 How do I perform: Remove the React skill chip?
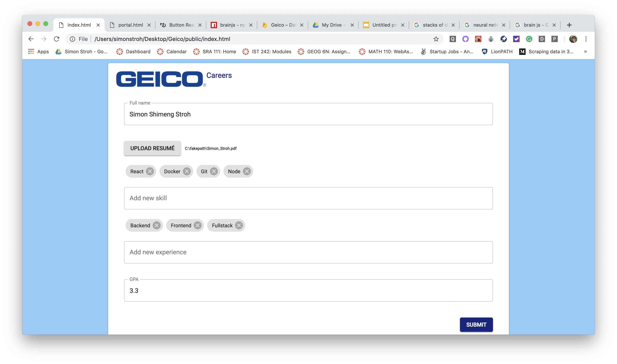click(150, 171)
